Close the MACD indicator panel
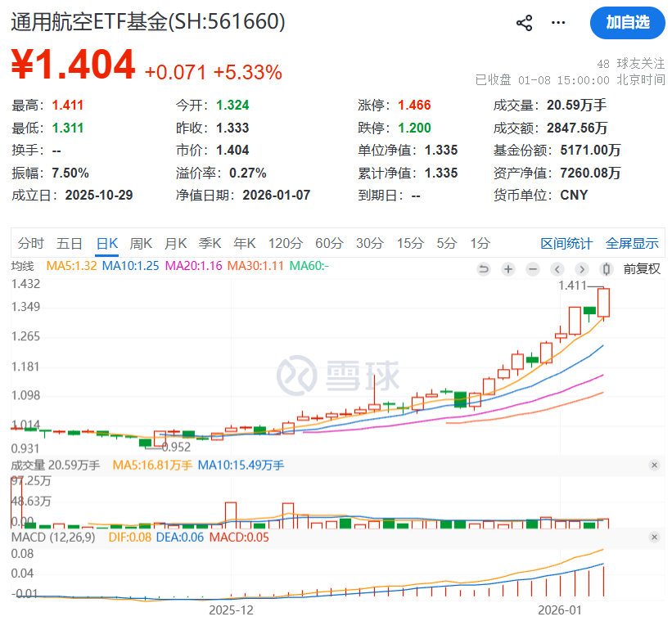 pos(654,537)
